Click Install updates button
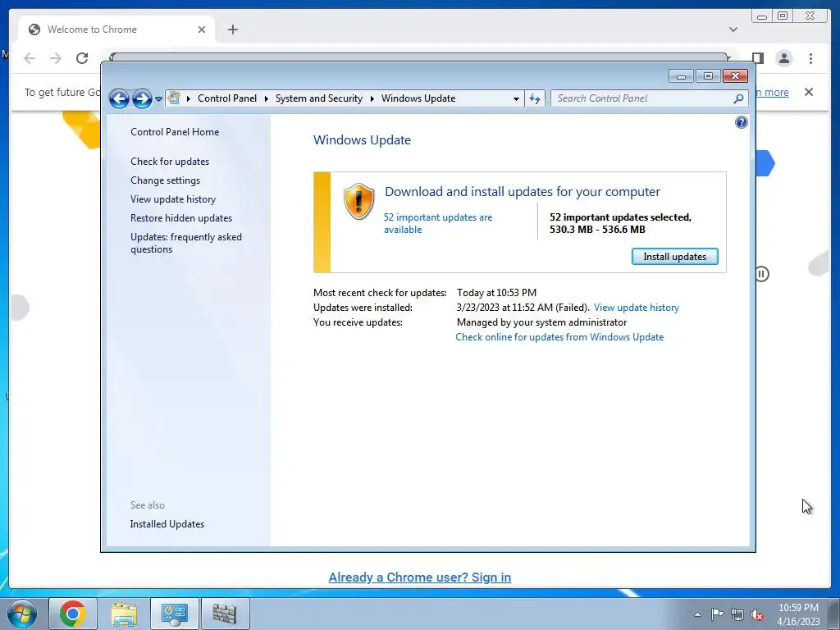Viewport: 840px width, 630px height. pyautogui.click(x=674, y=257)
